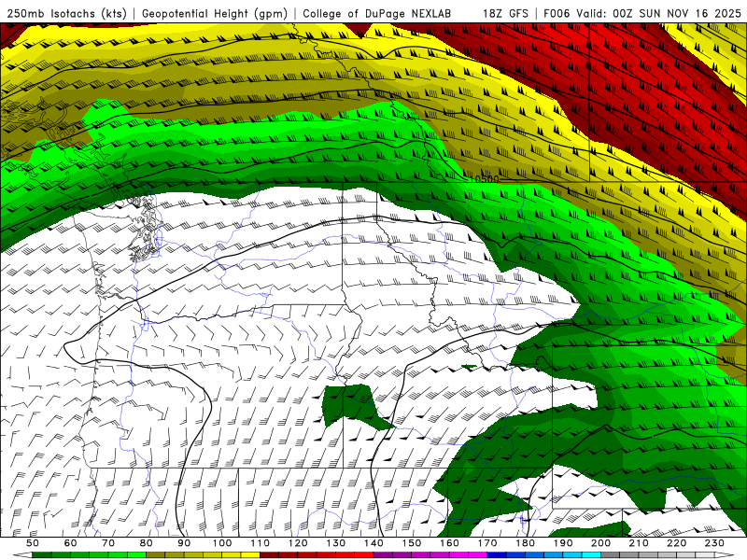The image size is (747, 560).
Task: Click the bright yellow segment of the color scale
Action: pos(250,555)
